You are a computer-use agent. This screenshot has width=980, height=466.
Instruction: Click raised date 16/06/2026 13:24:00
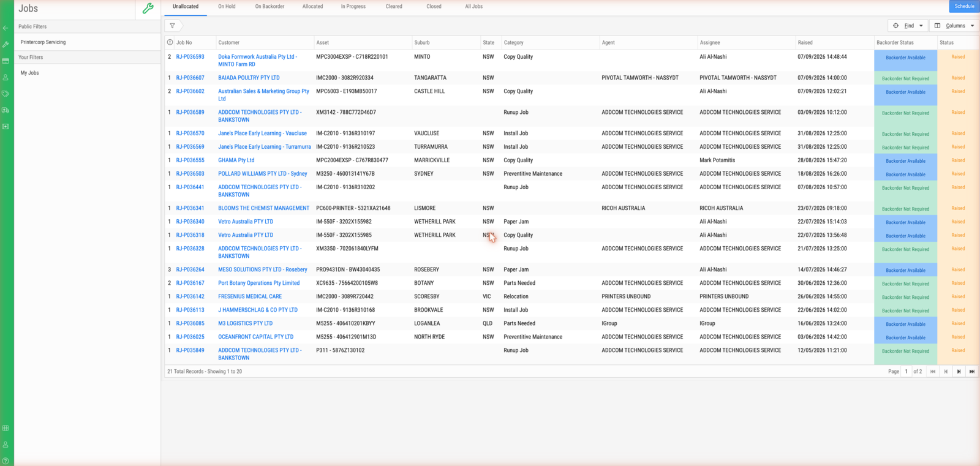822,323
